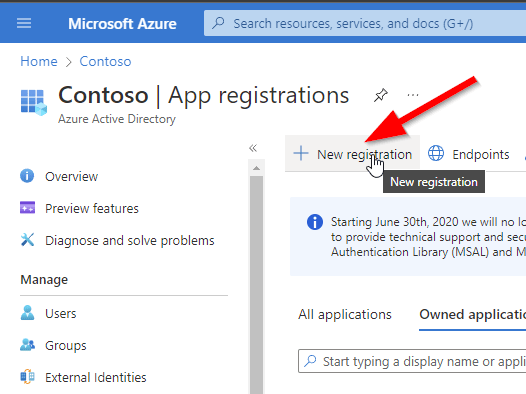526x394 pixels.
Task: Click the Azure Active Directory subtitle
Action: (x=117, y=119)
